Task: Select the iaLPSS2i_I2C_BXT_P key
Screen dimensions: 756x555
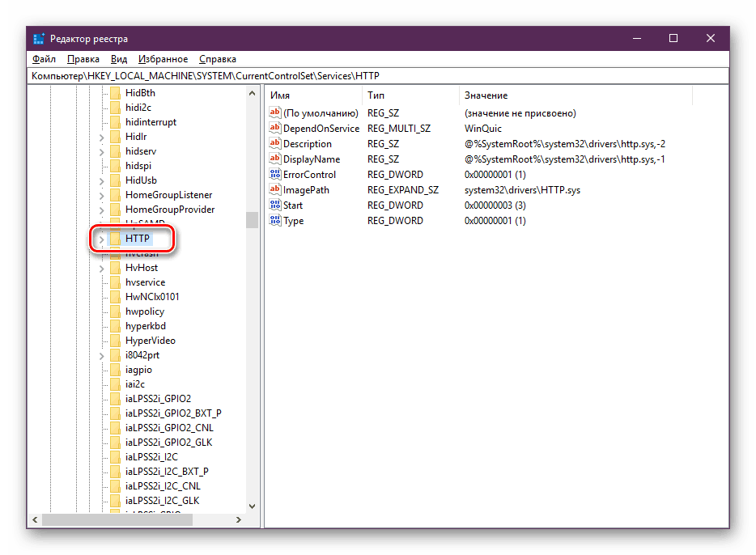Action: pyautogui.click(x=167, y=472)
